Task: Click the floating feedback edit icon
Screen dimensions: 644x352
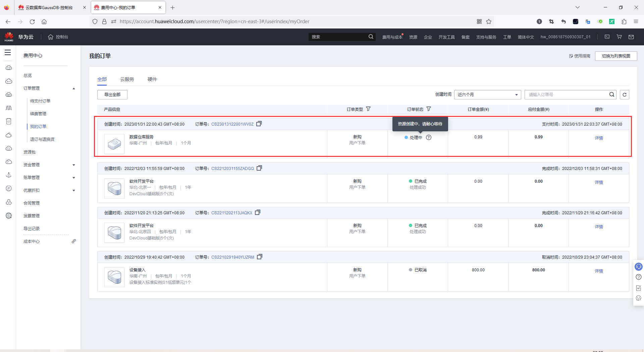Action: pos(639,288)
